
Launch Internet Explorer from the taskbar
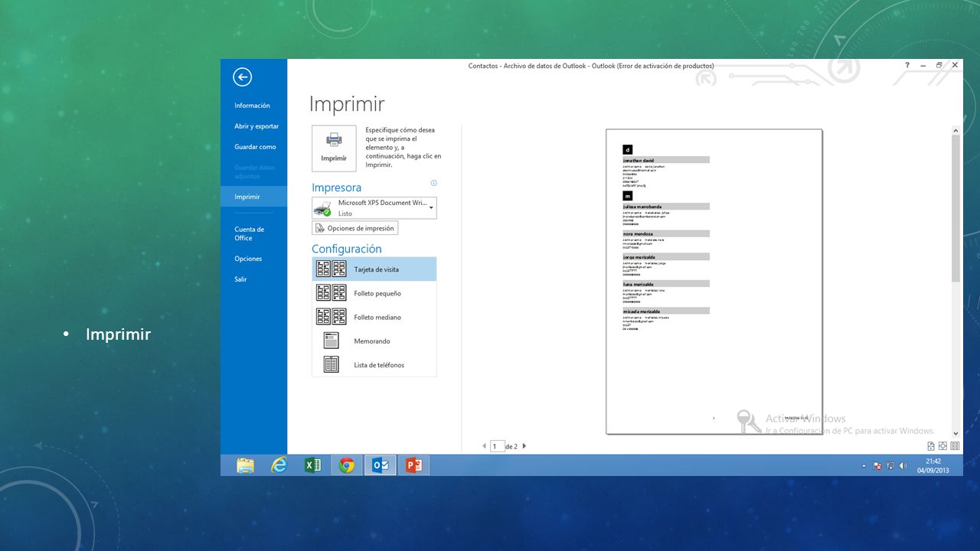tap(279, 465)
